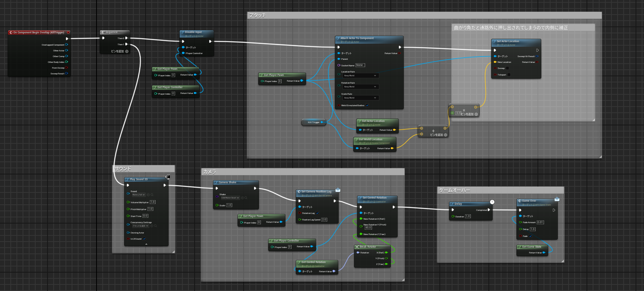Image resolution: width=644 pixels, height=291 pixels.
Task: Click the resize handle of サウンド comment box
Action: (x=174, y=252)
